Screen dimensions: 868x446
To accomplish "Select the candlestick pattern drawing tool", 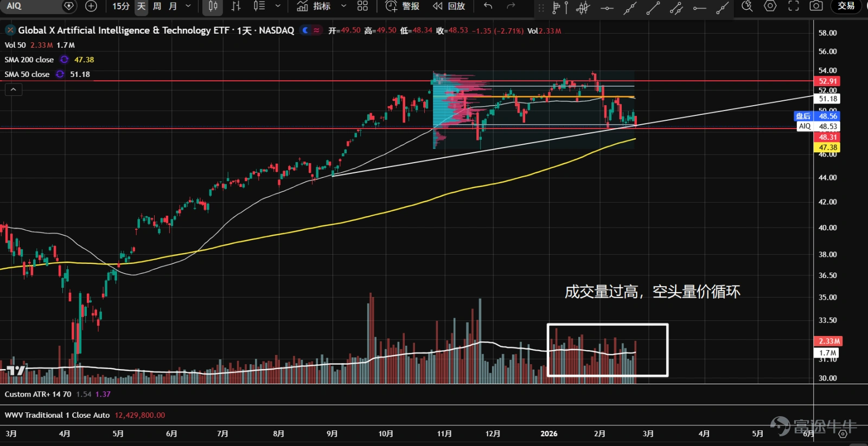I will coord(583,7).
